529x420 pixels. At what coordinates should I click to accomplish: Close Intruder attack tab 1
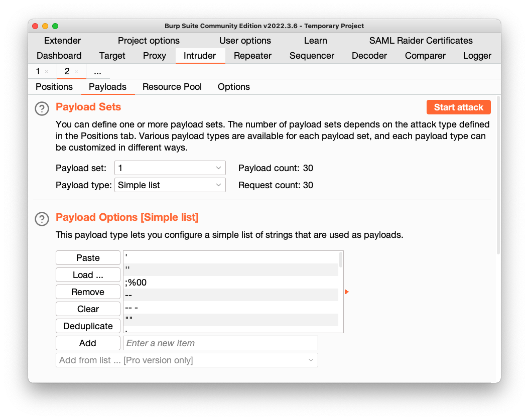point(47,72)
